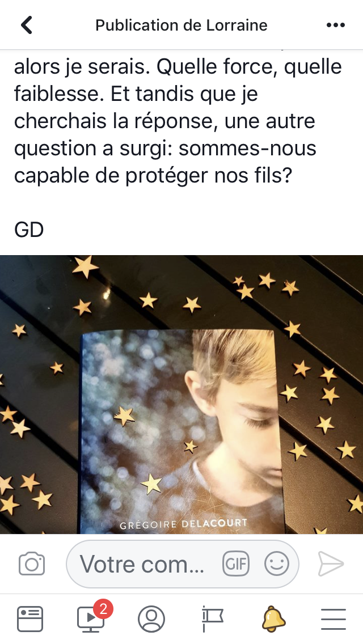Send the comment with the paper plane icon
This screenshot has height=644, width=363.
pos(331,563)
